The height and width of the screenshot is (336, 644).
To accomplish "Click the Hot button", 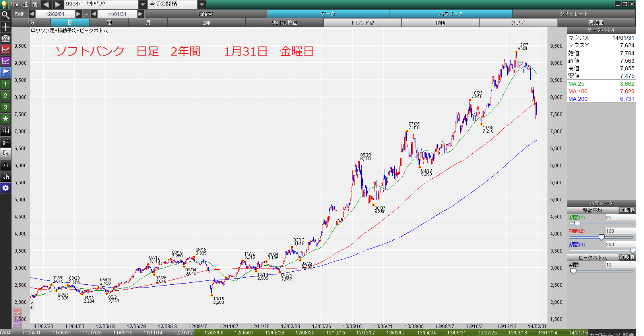I will (x=15, y=4).
